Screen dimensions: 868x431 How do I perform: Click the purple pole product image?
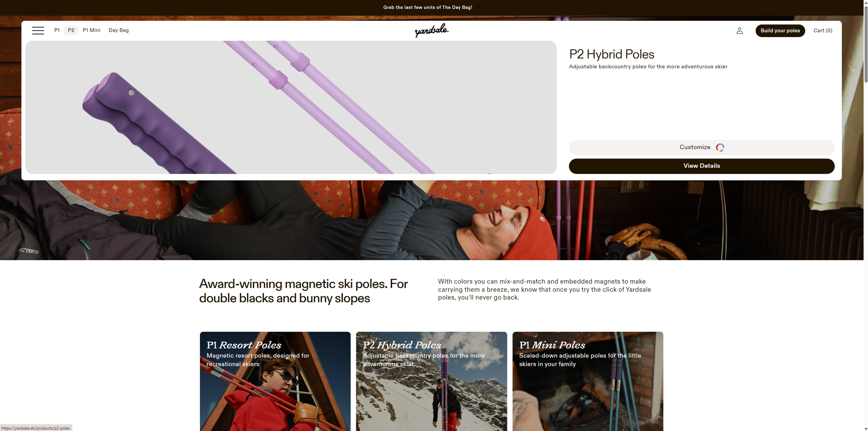tap(291, 107)
